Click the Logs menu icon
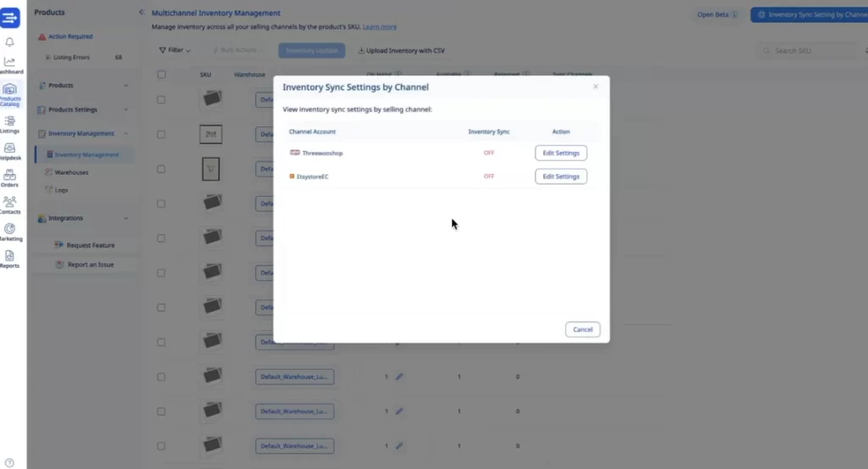868x469 pixels. [48, 190]
